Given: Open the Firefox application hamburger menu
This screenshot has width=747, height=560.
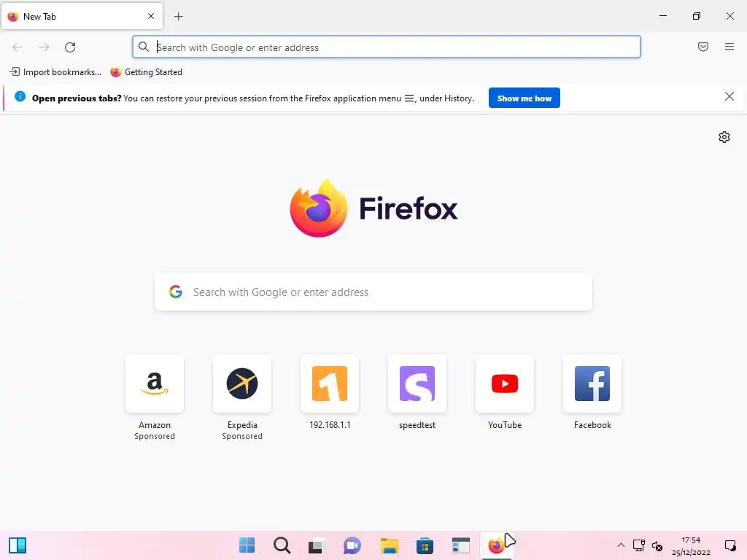Looking at the screenshot, I should [x=729, y=47].
